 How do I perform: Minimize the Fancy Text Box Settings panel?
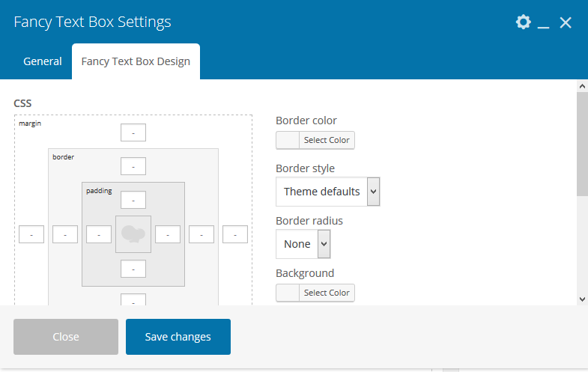pyautogui.click(x=544, y=23)
